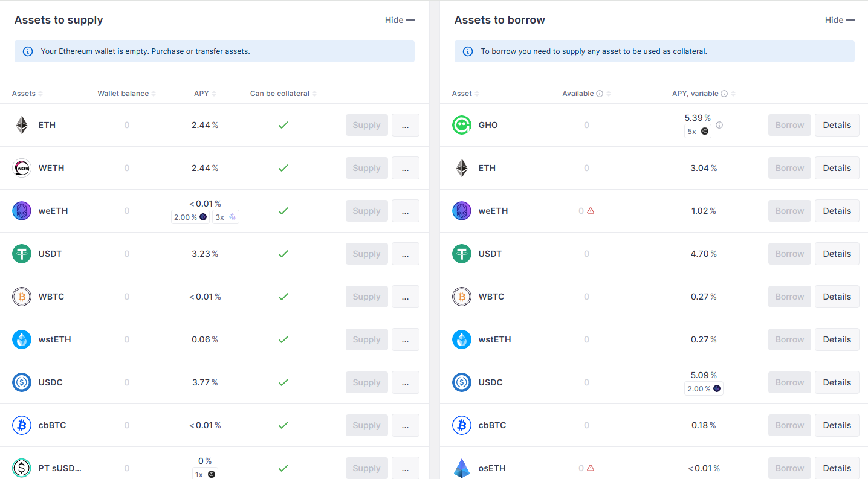Open the more options menu for USDC supply
The width and height of the screenshot is (868, 479).
[x=405, y=382]
